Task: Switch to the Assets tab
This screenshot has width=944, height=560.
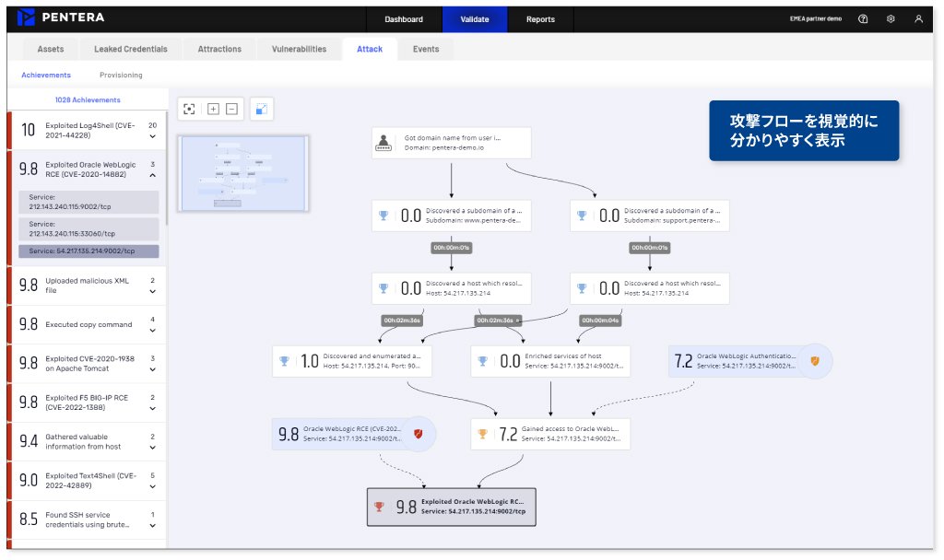Action: (x=51, y=50)
